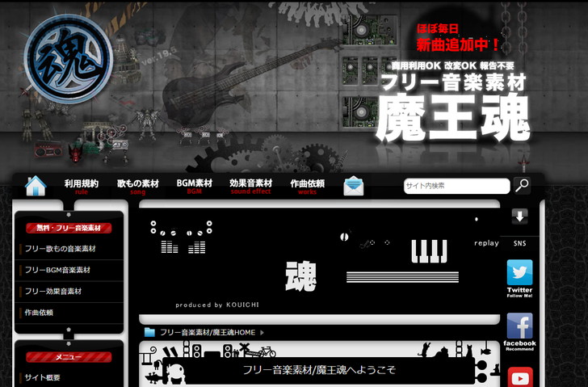This screenshot has height=387, width=588.
Task: Click the magnifying glass search button
Action: (522, 185)
